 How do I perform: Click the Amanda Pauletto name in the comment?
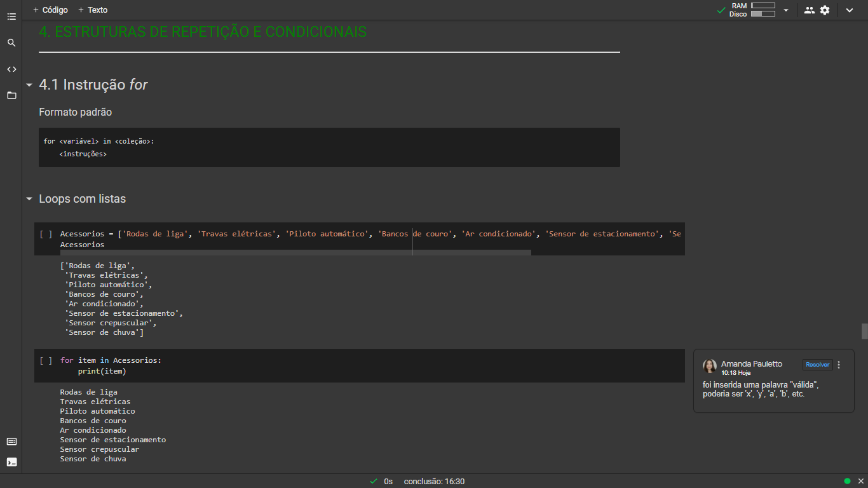coord(752,364)
